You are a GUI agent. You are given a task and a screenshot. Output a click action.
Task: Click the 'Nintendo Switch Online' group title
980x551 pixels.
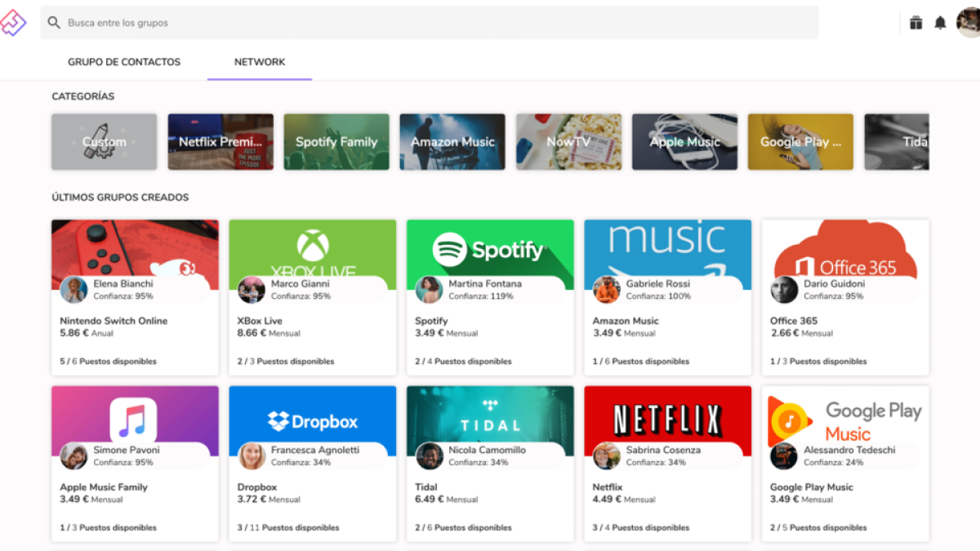[114, 321]
